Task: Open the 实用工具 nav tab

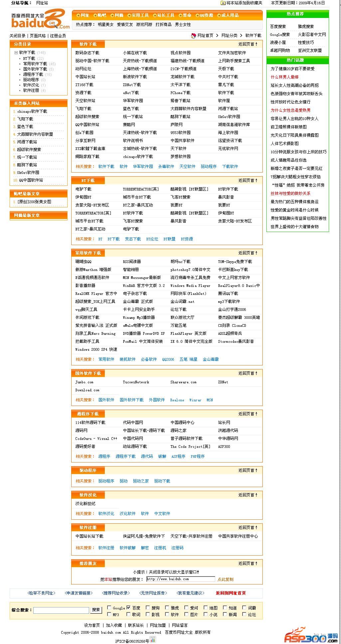Action: point(138,15)
